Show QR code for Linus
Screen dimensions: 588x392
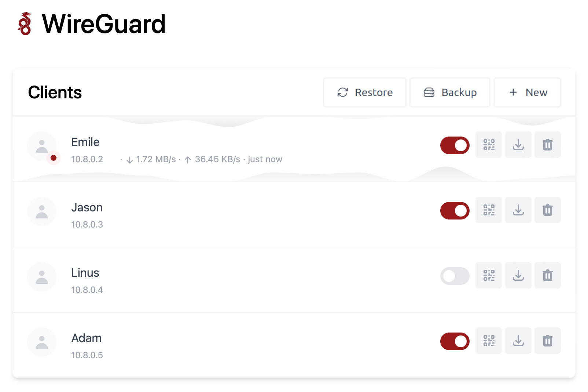tap(489, 275)
